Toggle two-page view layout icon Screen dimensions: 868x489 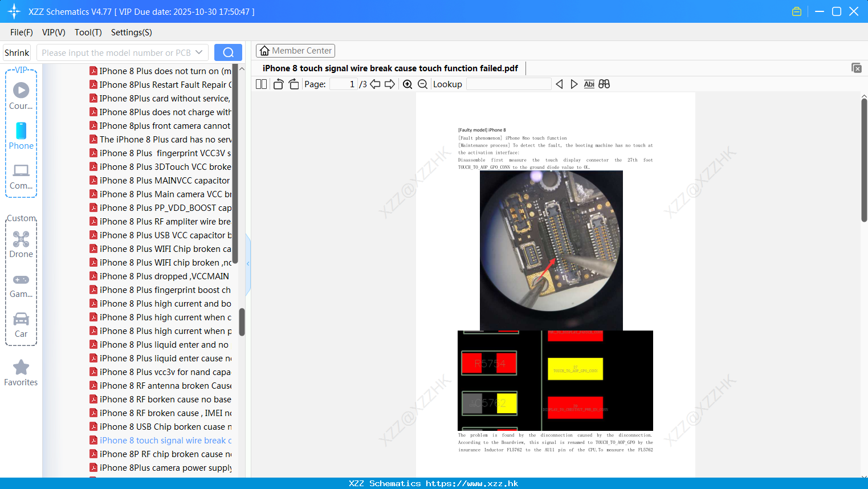pyautogui.click(x=261, y=84)
